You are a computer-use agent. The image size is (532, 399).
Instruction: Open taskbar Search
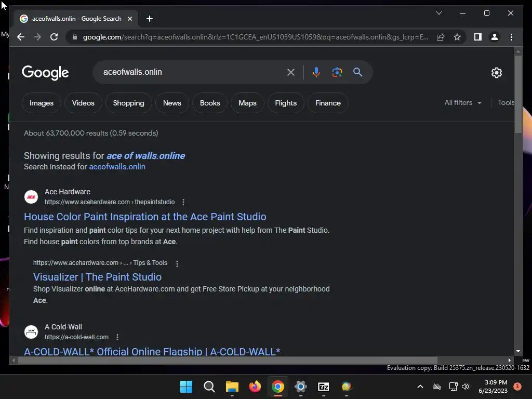coord(209,387)
